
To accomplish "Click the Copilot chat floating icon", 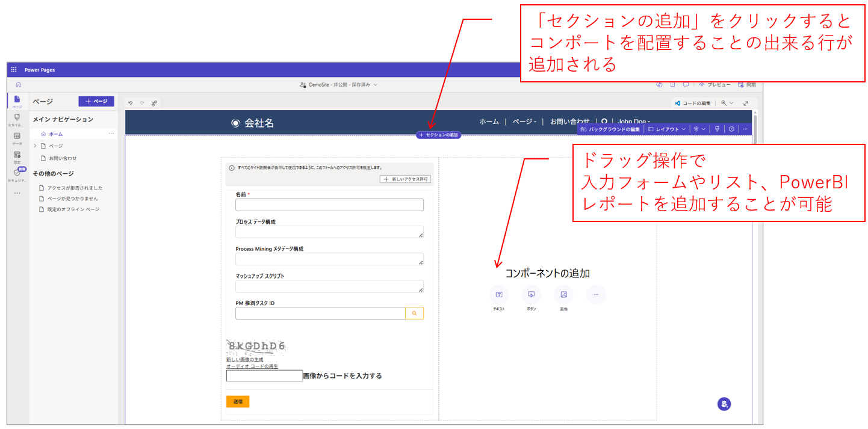I will click(x=724, y=404).
